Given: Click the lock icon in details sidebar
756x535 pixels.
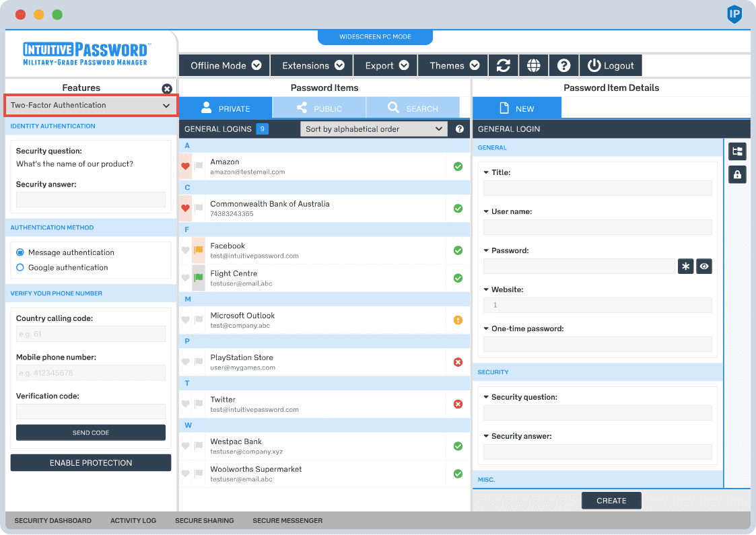Looking at the screenshot, I should pyautogui.click(x=737, y=174).
